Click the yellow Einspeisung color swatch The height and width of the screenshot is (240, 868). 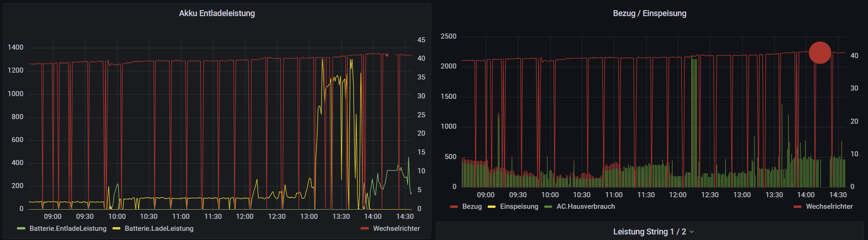[492, 206]
